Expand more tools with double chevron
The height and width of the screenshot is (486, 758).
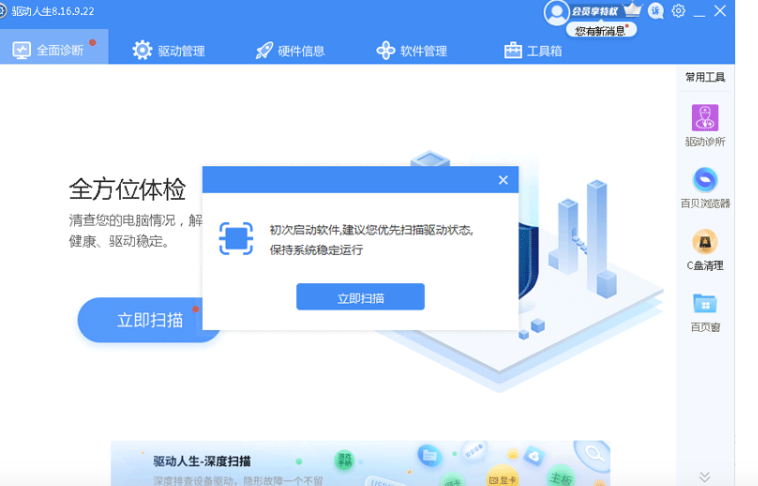tap(705, 477)
